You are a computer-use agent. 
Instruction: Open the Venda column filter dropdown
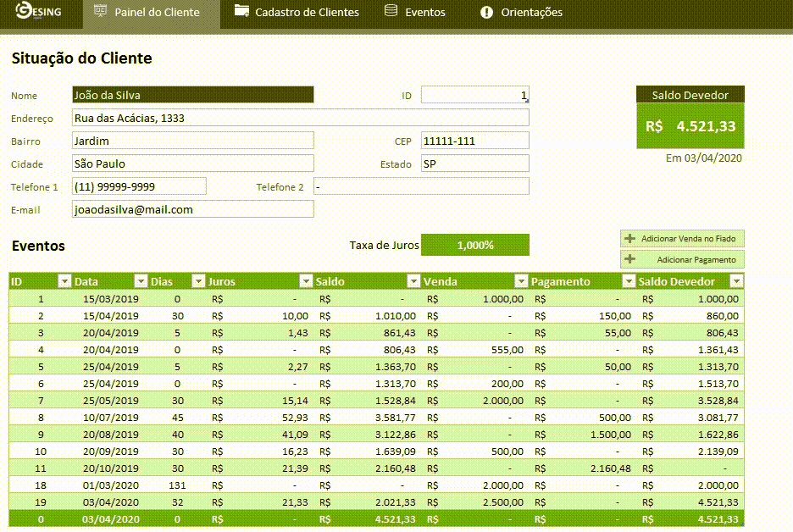(x=521, y=281)
